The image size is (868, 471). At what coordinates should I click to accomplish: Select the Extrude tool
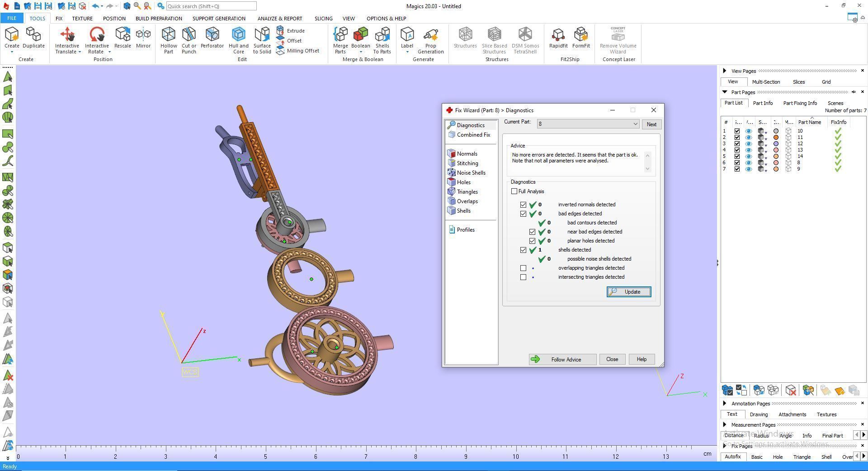[x=290, y=31]
